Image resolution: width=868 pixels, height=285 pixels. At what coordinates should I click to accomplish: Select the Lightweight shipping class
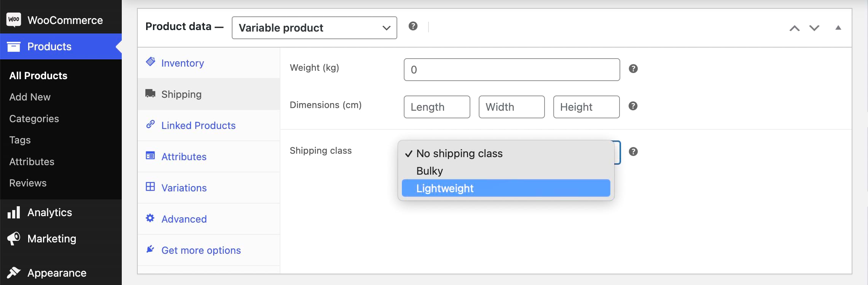click(x=444, y=188)
